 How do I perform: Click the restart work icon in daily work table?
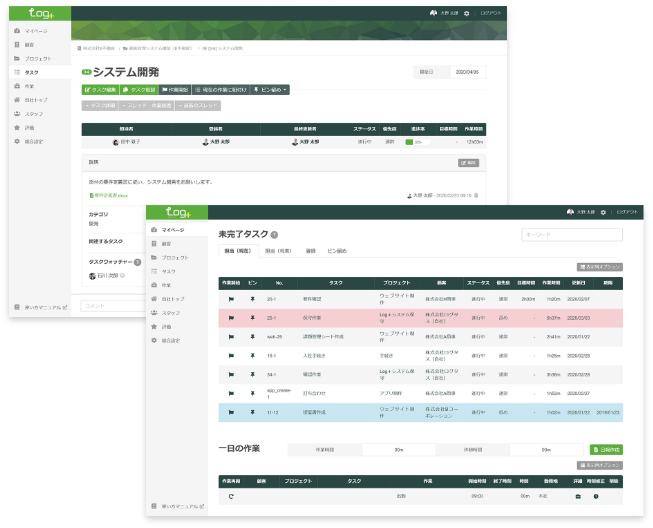[231, 496]
